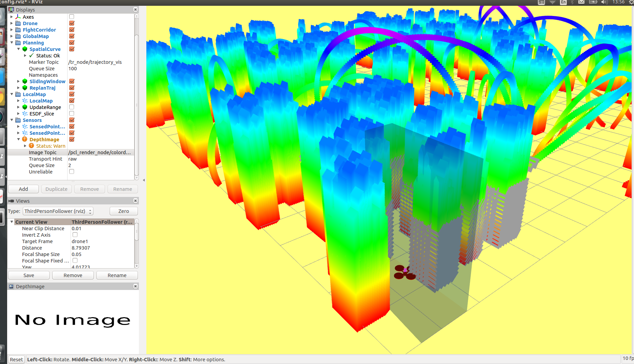The width and height of the screenshot is (634, 364).
Task: Expand the Status: Warn entry under DepthImage
Action: 25,146
